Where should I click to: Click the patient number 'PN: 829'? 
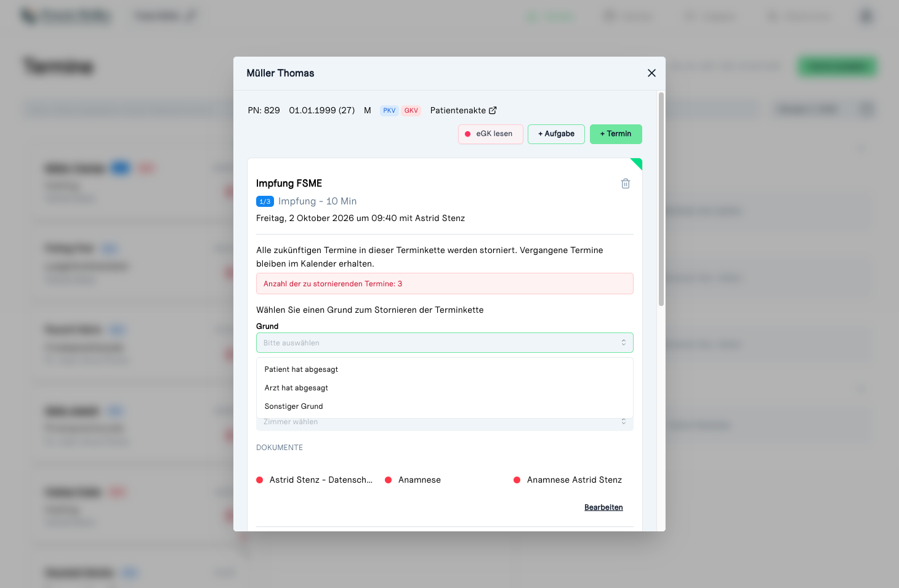click(x=264, y=111)
